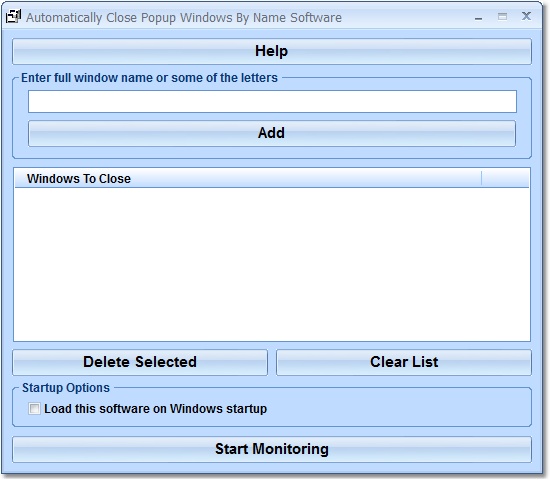Enable the load on Windows startup checkbox
550x481 pixels.
pyautogui.click(x=34, y=409)
